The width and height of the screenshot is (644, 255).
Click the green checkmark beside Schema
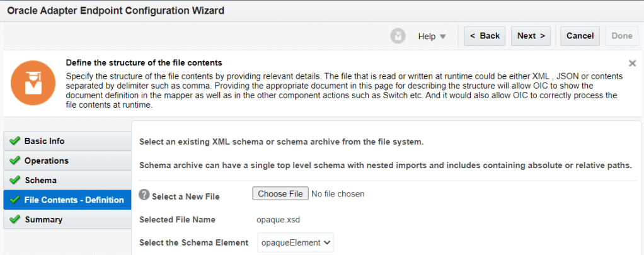(x=14, y=180)
